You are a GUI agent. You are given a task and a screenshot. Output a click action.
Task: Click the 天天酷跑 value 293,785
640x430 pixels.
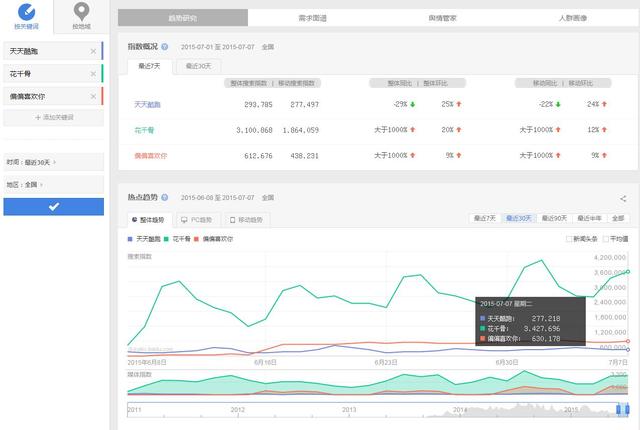pyautogui.click(x=258, y=105)
